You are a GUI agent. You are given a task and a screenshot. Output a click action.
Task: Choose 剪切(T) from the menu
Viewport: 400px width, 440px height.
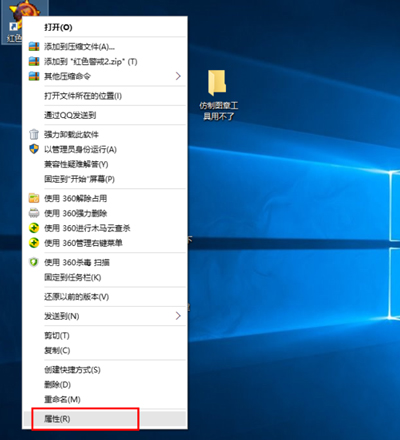(104, 335)
